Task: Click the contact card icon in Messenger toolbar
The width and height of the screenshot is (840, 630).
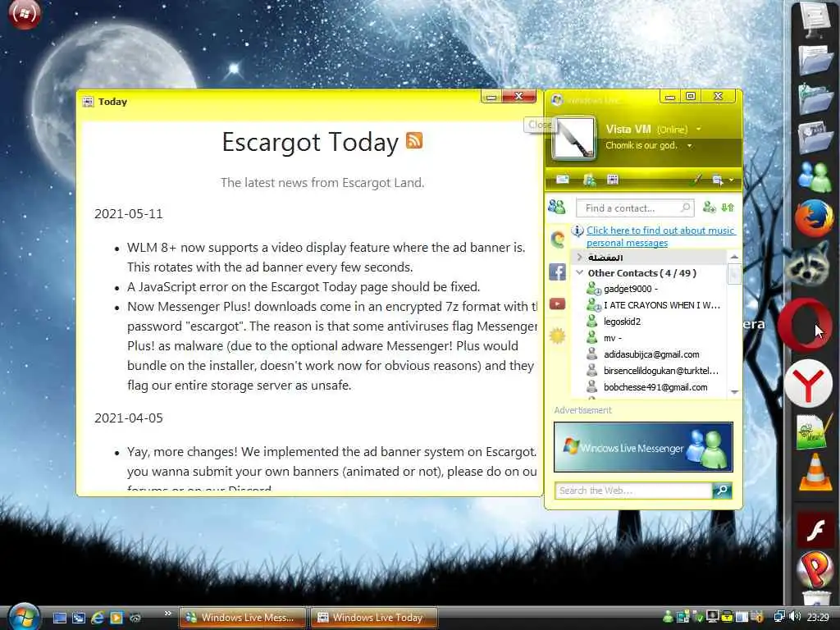Action: pyautogui.click(x=589, y=180)
